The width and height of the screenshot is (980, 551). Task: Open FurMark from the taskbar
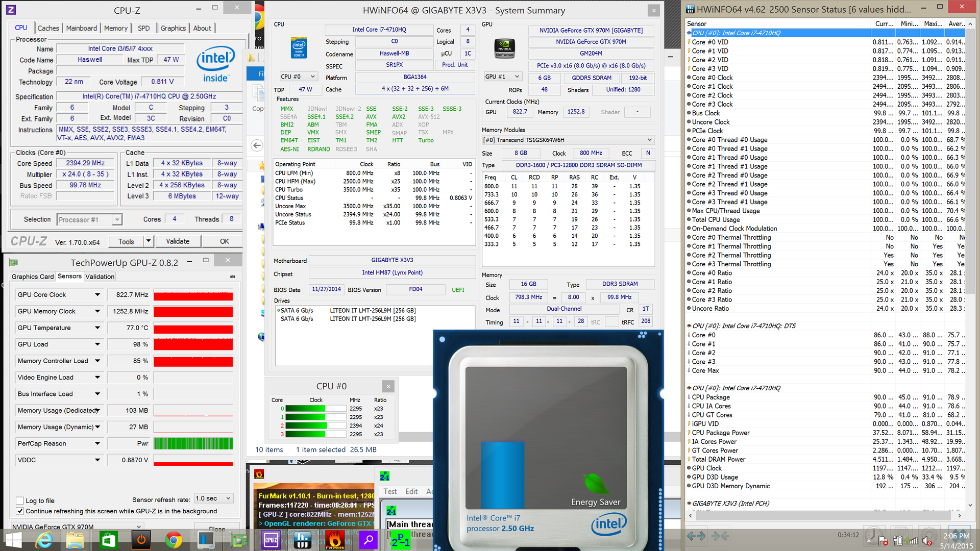click(335, 540)
